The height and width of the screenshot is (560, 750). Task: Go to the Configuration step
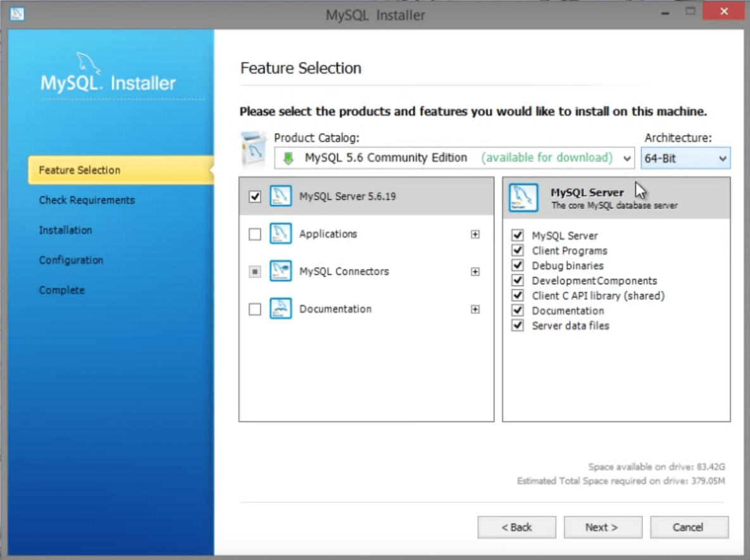pyautogui.click(x=71, y=260)
